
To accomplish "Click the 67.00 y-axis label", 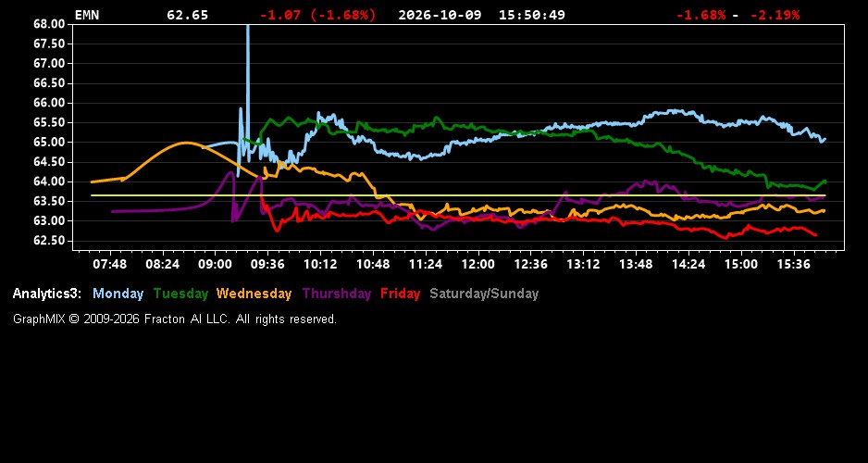I will [x=49, y=64].
